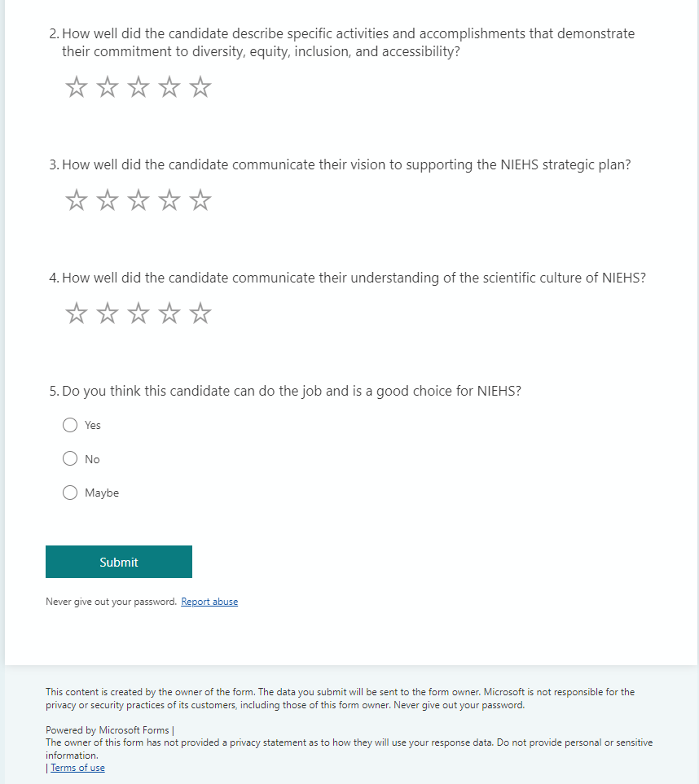Rate diversity commitment question five stars
Screen dimensions: 699x784
200,87
